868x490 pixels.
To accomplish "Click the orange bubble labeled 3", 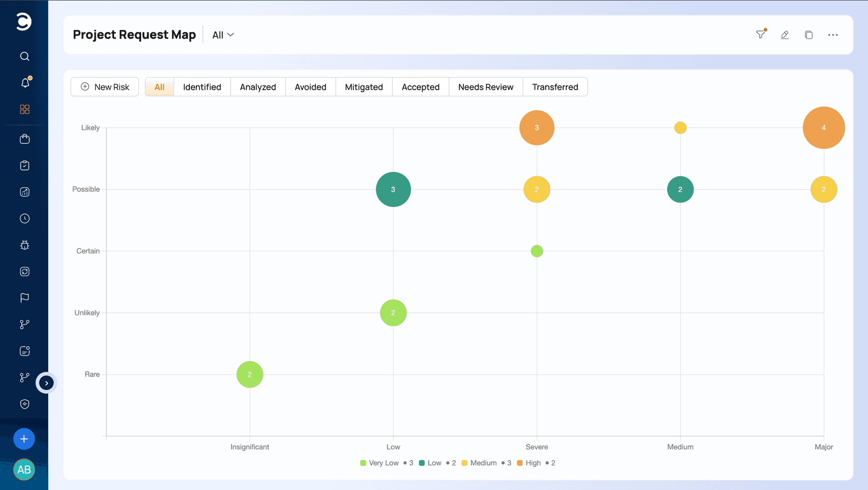I will coord(537,128).
